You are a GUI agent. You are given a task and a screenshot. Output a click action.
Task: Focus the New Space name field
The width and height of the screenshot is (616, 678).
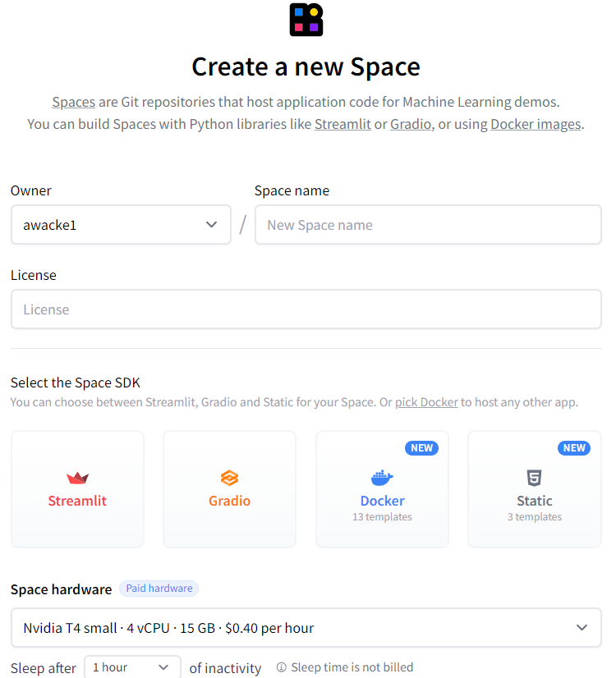428,225
